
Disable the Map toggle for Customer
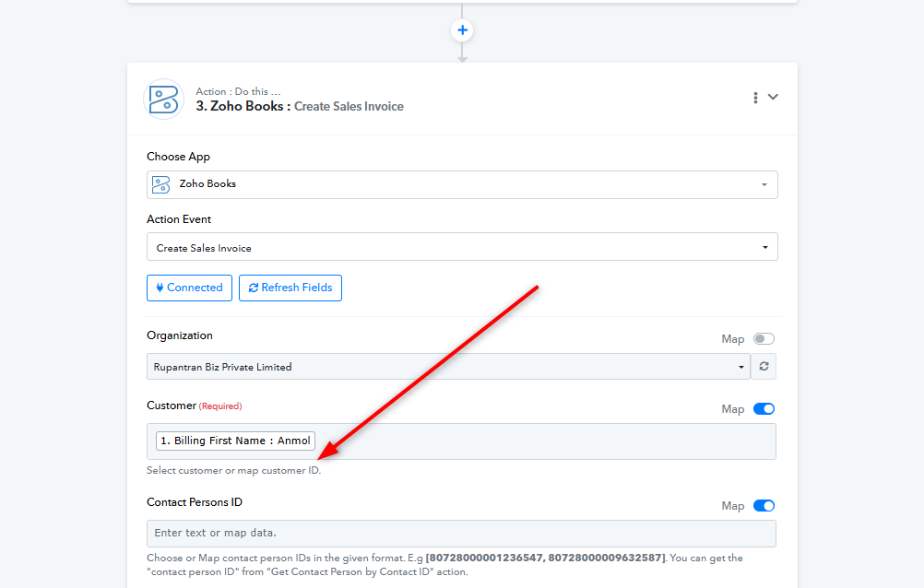click(x=764, y=409)
